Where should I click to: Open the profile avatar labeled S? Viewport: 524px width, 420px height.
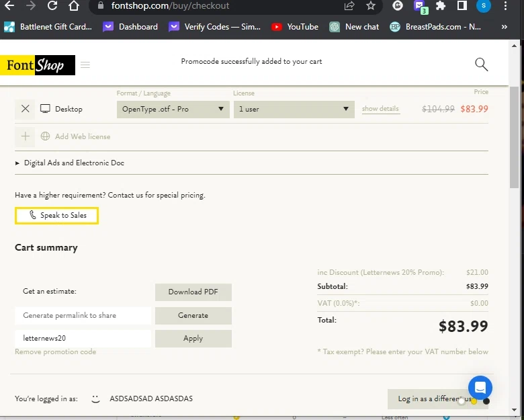pos(484,5)
